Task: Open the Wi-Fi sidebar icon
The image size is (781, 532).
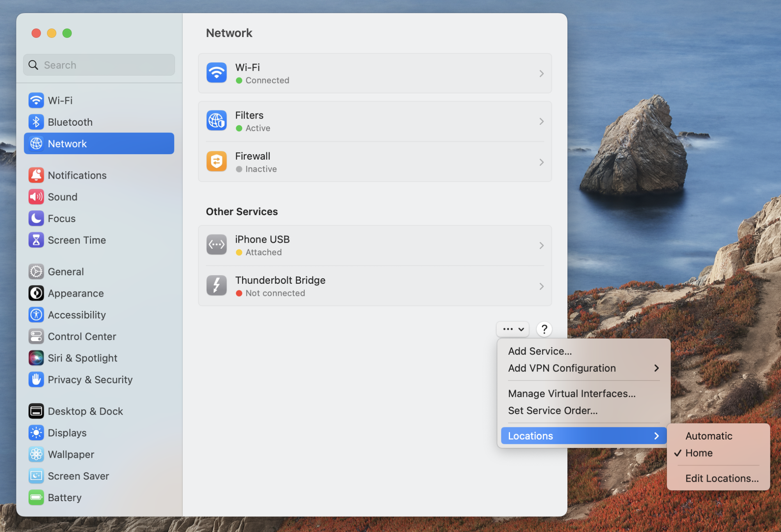Action: (36, 100)
